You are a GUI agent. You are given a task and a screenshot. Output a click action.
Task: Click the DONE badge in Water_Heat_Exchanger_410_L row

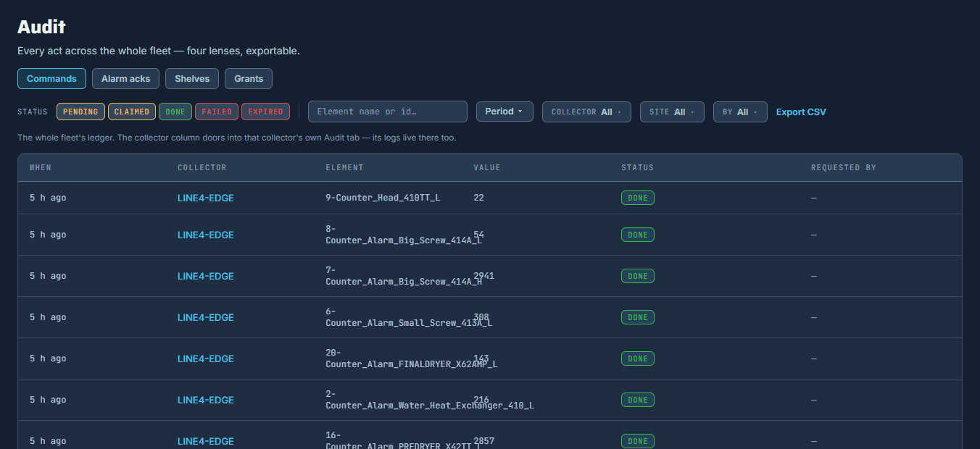click(638, 400)
